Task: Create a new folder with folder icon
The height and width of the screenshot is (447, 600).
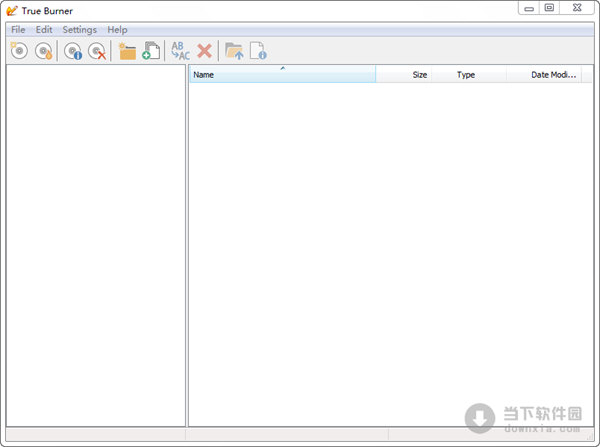Action: pyautogui.click(x=127, y=51)
